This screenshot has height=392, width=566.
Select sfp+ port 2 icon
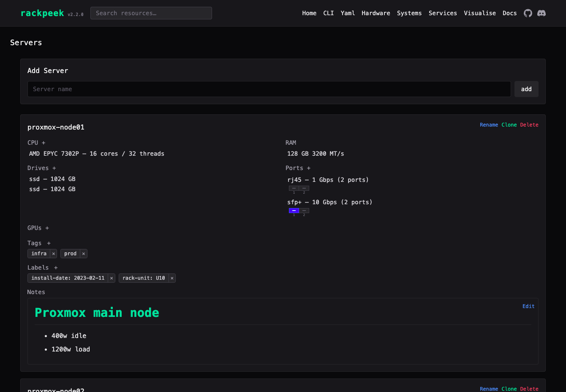click(x=304, y=211)
